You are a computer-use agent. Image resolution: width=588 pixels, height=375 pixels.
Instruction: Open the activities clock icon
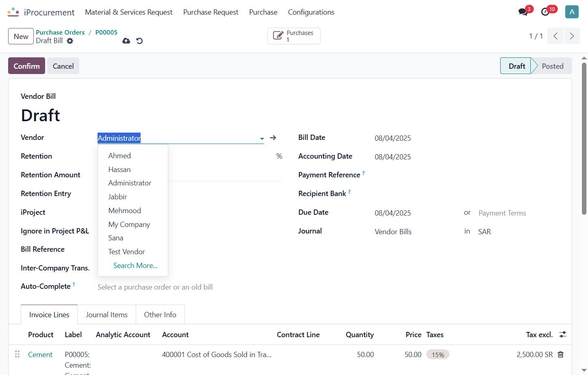(545, 12)
